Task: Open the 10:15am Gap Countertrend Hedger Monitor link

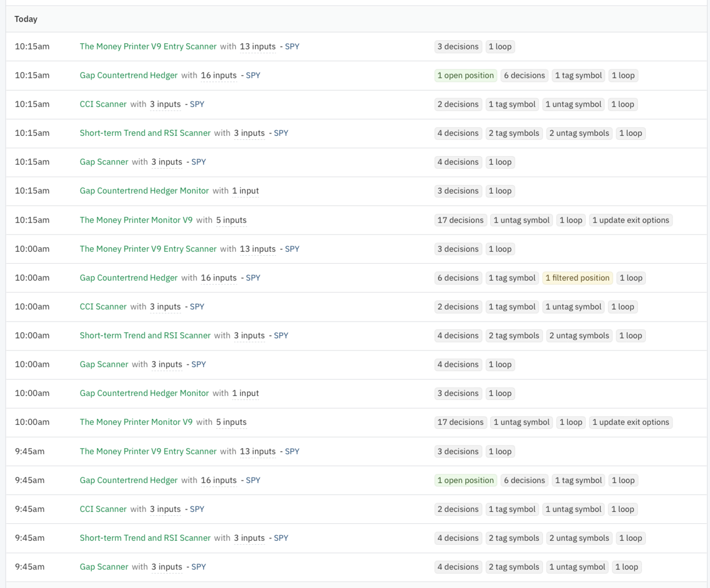Action: (x=144, y=191)
